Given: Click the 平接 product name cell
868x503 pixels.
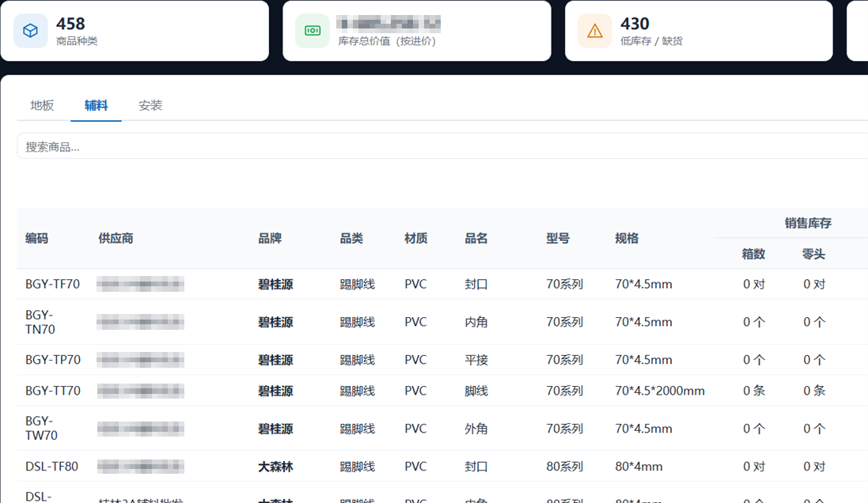Looking at the screenshot, I should tap(476, 360).
